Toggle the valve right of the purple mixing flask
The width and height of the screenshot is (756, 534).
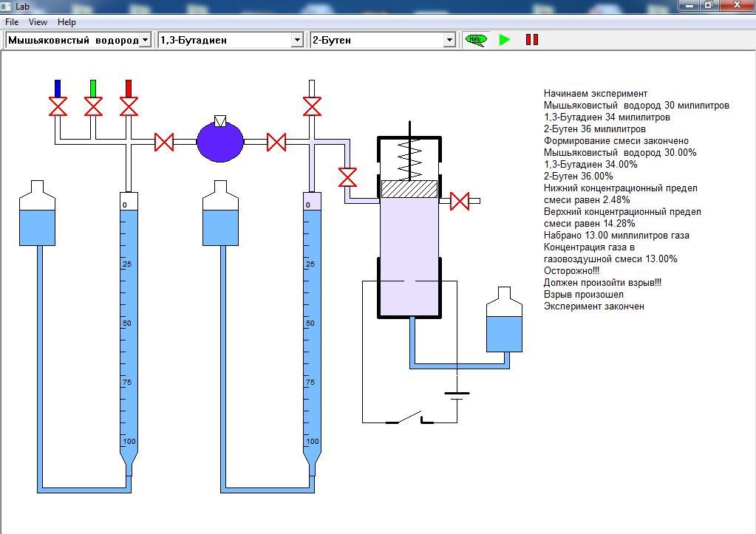click(x=276, y=142)
